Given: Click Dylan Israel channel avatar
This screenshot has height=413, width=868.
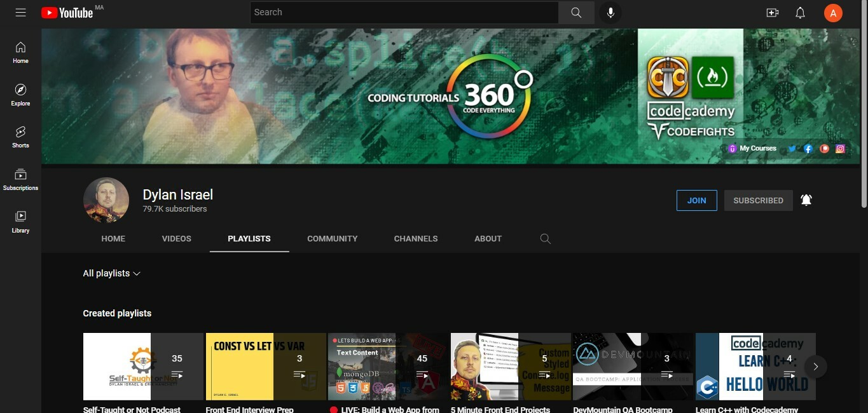Looking at the screenshot, I should (x=106, y=200).
